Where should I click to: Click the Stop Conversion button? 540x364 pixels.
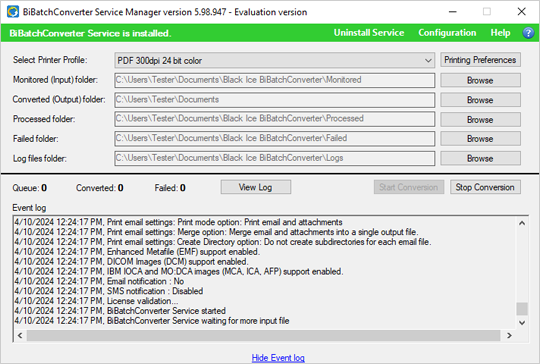(485, 187)
